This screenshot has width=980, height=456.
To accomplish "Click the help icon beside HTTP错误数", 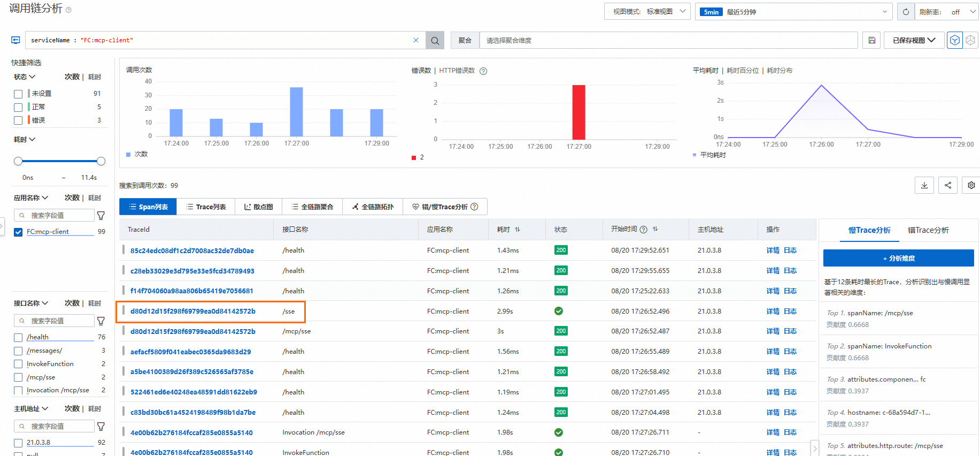I will click(483, 71).
